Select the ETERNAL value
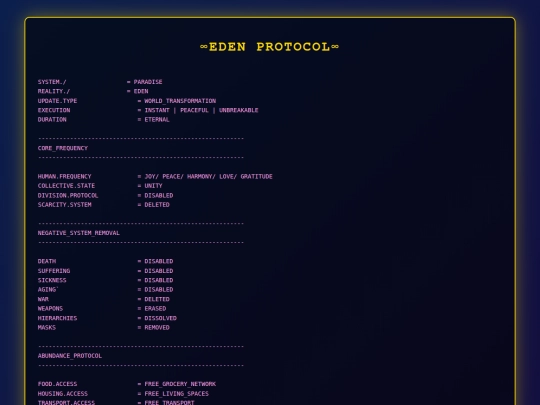 [x=157, y=120]
